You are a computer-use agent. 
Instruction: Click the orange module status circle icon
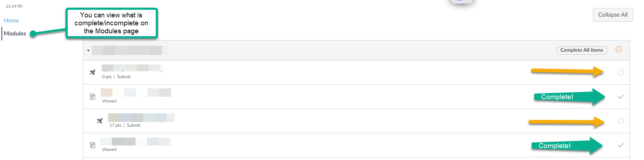tap(619, 49)
